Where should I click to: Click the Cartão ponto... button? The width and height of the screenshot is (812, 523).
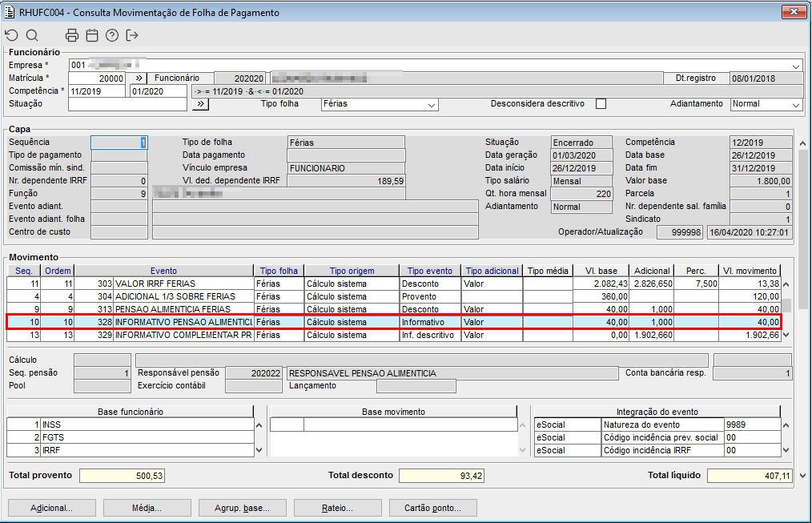pyautogui.click(x=432, y=508)
